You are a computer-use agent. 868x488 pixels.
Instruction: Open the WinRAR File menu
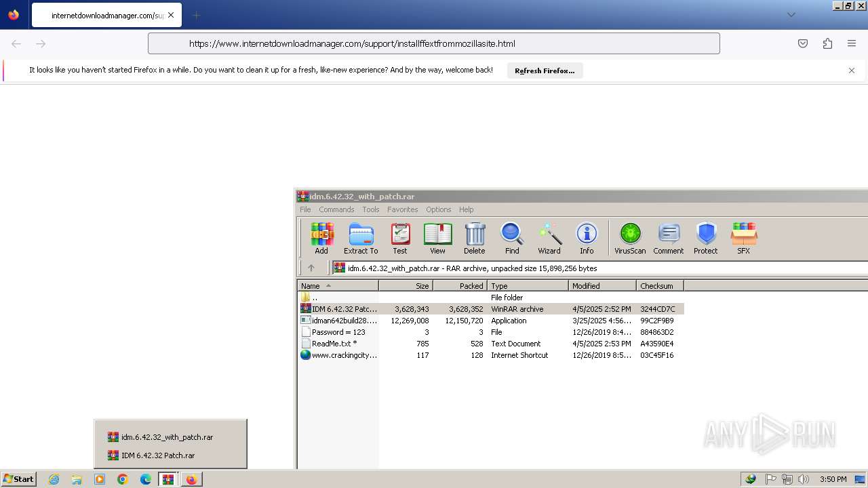coord(305,209)
